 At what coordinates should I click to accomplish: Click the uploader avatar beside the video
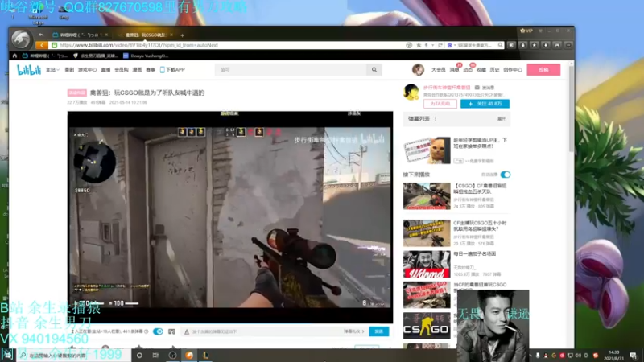(411, 92)
